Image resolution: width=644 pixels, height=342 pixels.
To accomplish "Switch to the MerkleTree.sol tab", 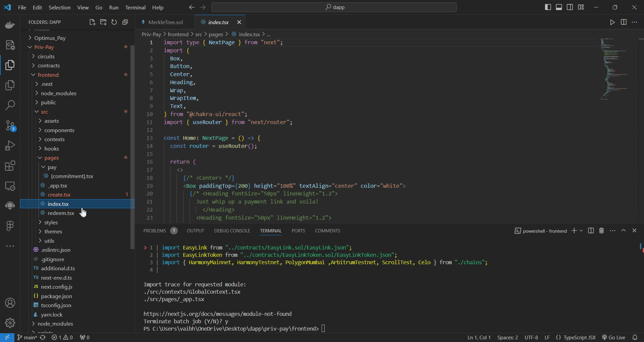I will click(x=165, y=22).
